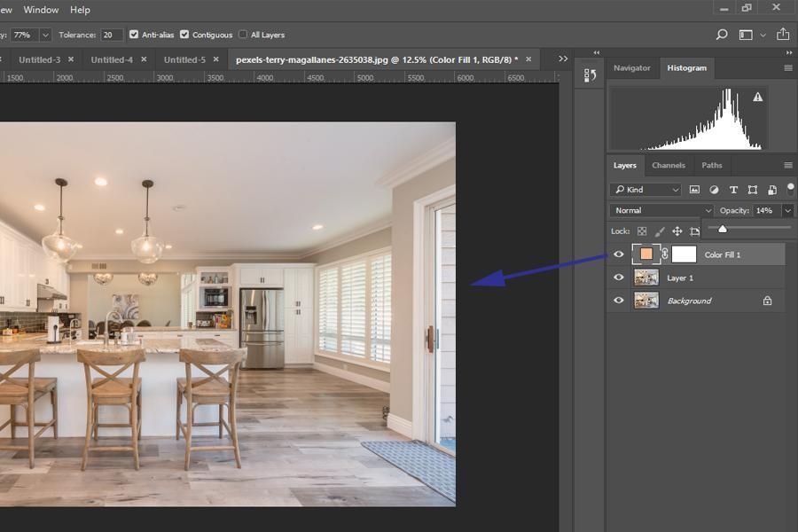Filter layers by shape layer icon

tap(753, 190)
